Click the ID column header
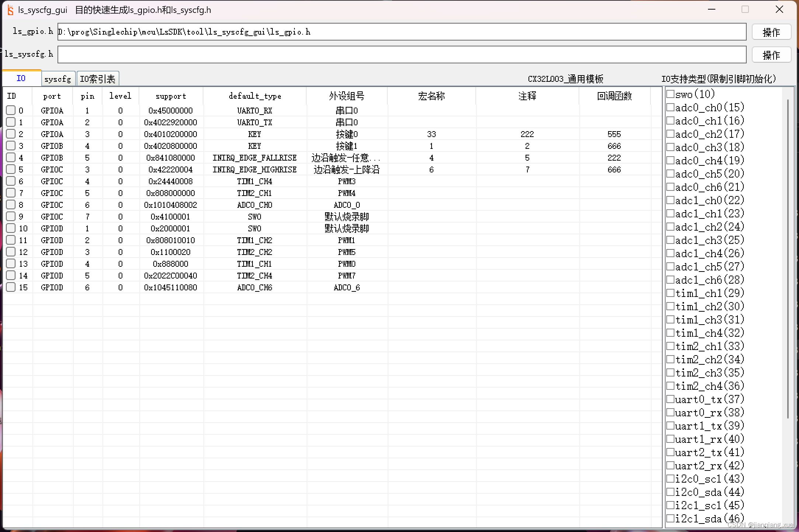Viewport: 799px width, 532px height. [x=18, y=96]
